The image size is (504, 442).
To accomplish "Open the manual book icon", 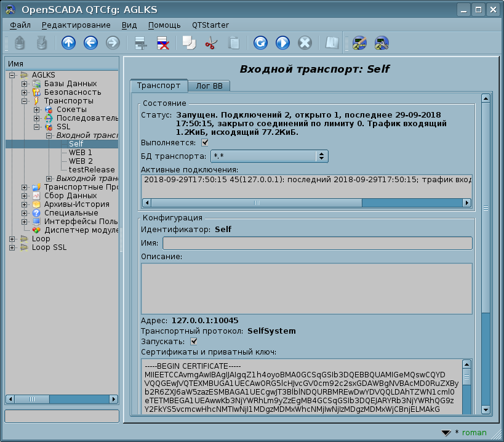I will pyautogui.click(x=332, y=42).
